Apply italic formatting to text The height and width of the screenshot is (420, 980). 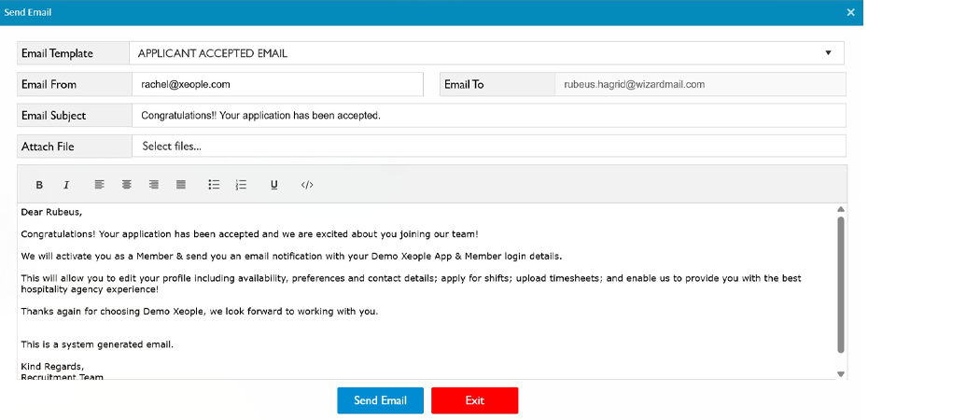(66, 185)
